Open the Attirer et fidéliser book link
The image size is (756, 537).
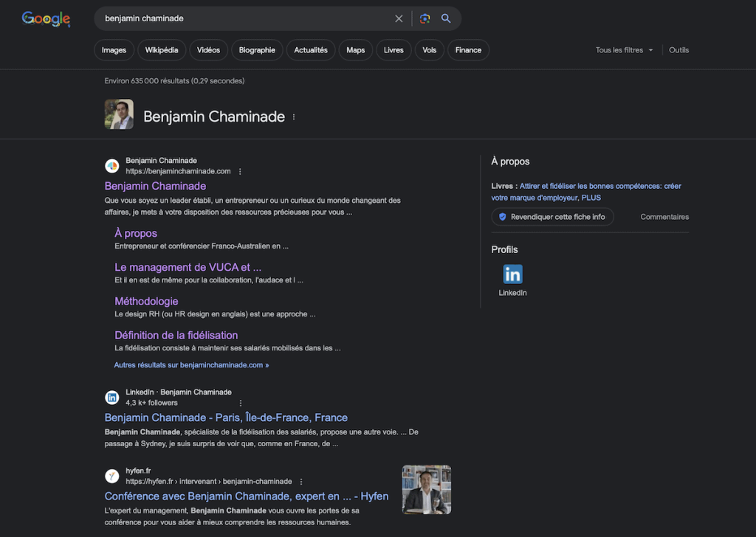tap(585, 192)
